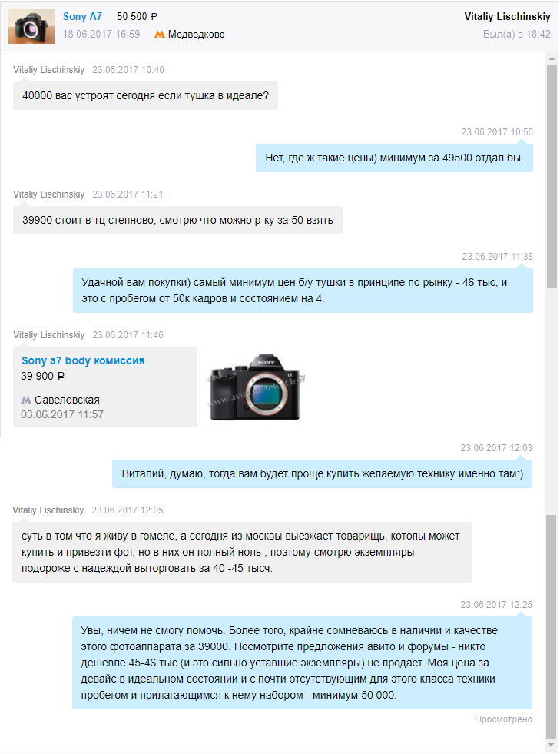Click the Sony a7 body camera image
This screenshot has width=560, height=754.
point(256,387)
